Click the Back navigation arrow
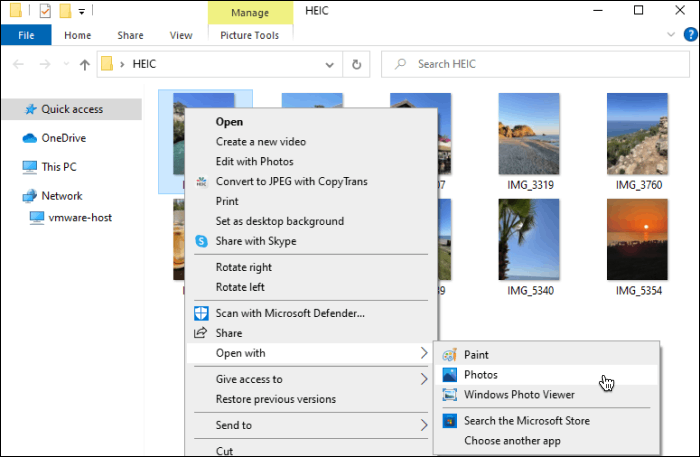Screen dimensions: 700x458 [18, 65]
